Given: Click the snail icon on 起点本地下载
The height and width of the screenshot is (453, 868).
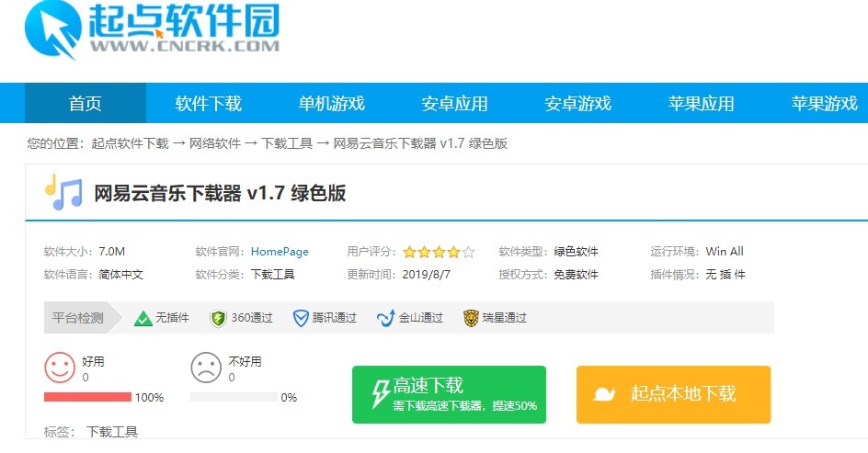Looking at the screenshot, I should tap(604, 394).
